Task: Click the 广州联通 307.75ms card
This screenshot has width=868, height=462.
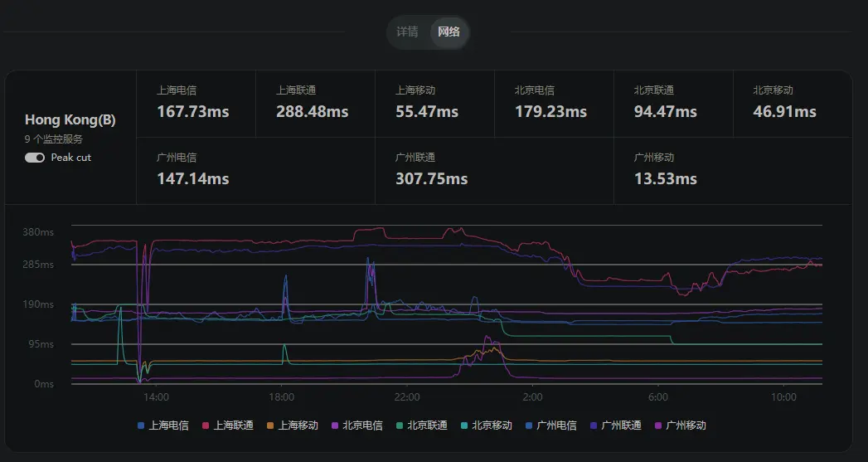Action: 494,170
